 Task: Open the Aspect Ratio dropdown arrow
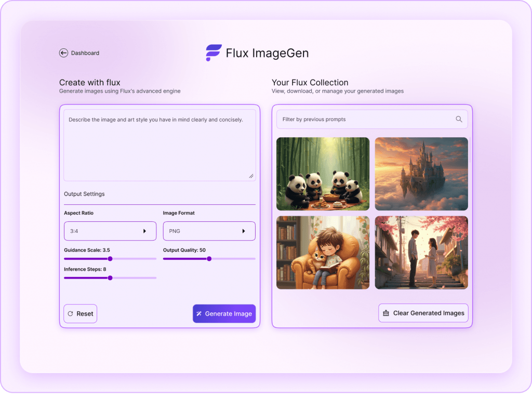point(144,231)
